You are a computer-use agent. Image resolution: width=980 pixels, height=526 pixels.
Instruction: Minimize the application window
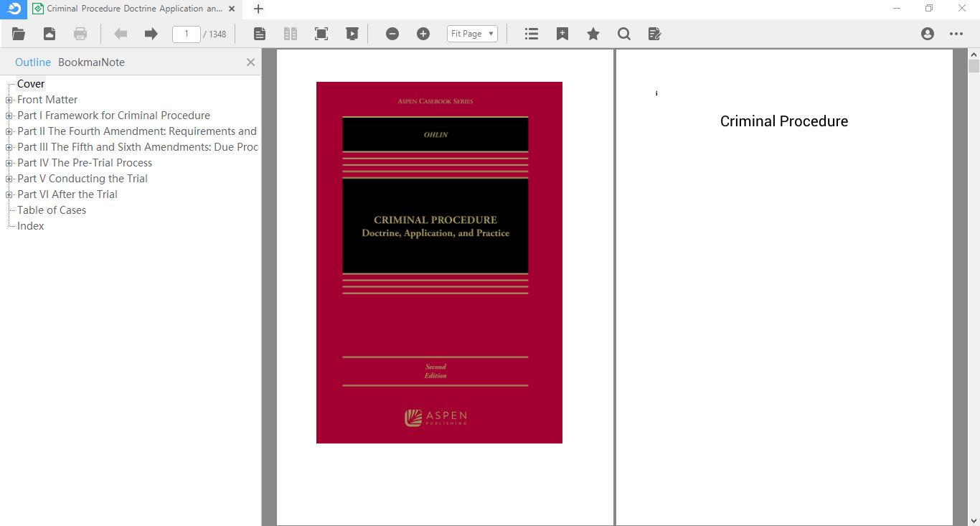point(897,9)
